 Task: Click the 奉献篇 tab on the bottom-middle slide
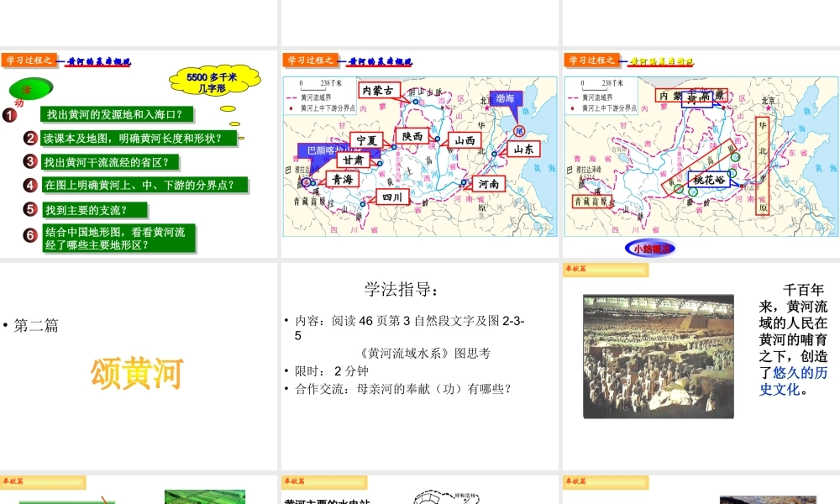[324, 482]
